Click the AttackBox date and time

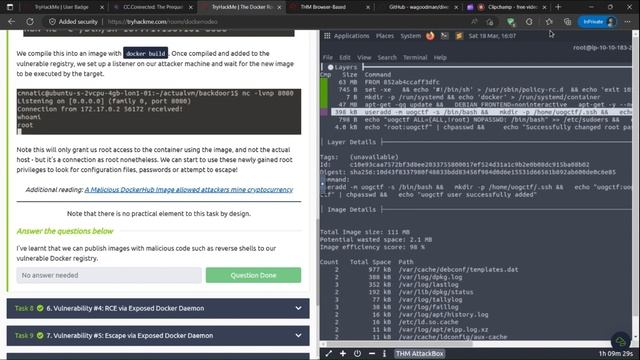coord(492,36)
